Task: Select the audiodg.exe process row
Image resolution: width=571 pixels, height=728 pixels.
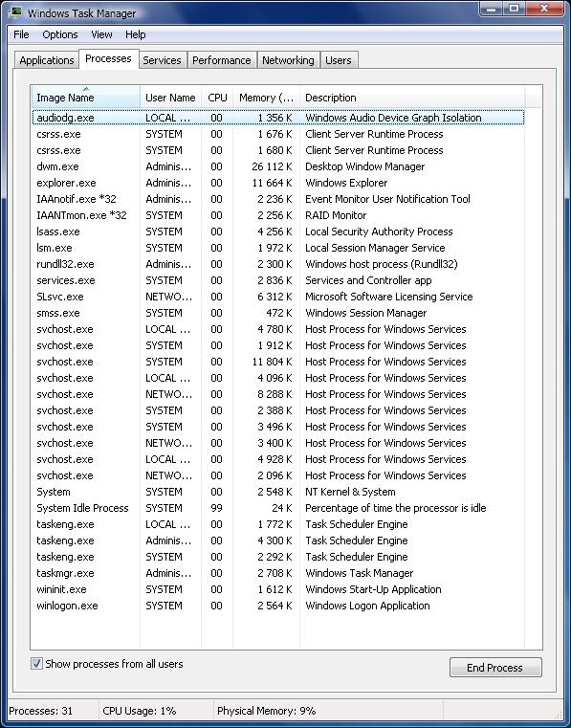Action: 278,118
